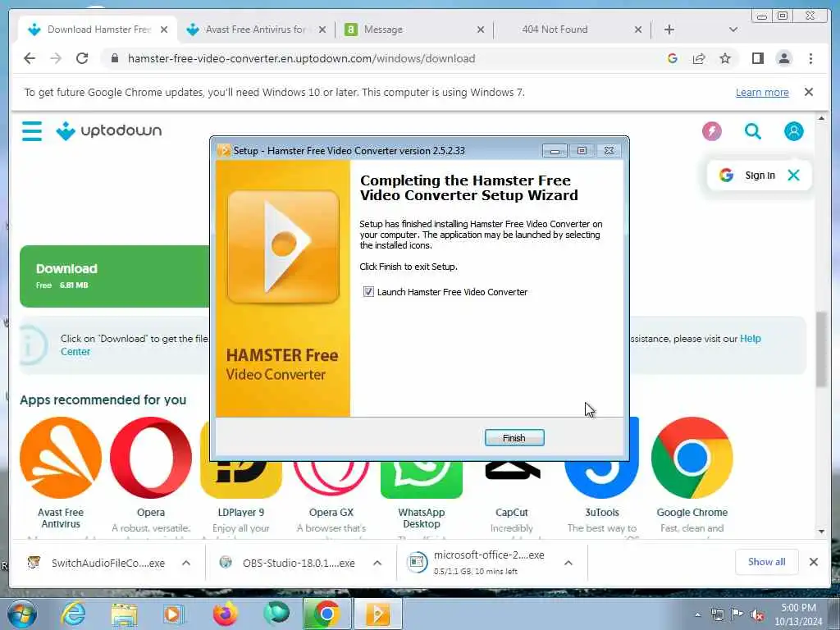Open Uptodown user account icon
840x630 pixels.
(793, 130)
